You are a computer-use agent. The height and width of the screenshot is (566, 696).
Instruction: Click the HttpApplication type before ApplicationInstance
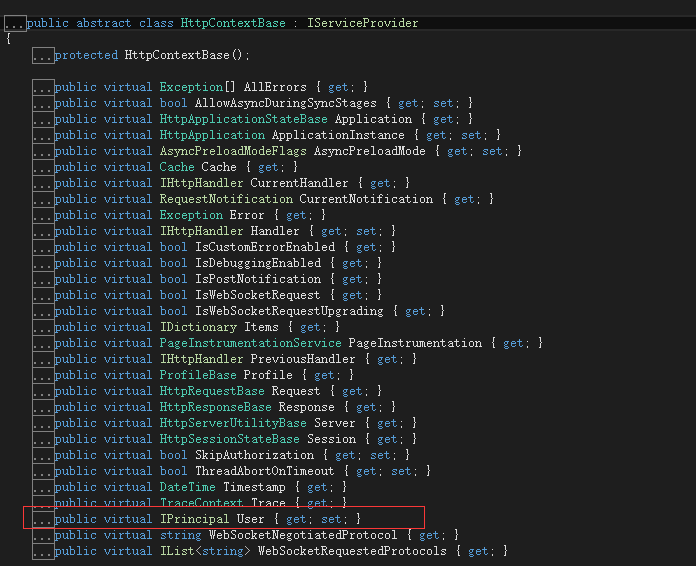[x=212, y=135]
